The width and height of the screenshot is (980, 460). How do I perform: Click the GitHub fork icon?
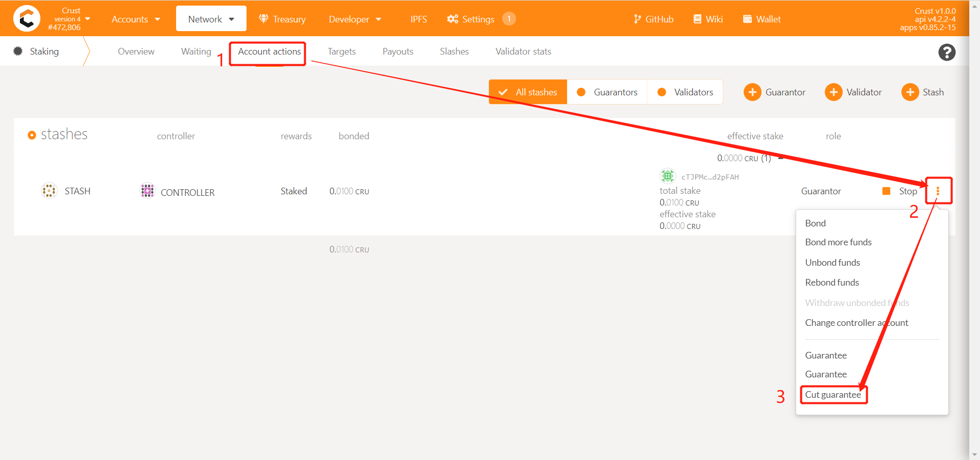(637, 19)
